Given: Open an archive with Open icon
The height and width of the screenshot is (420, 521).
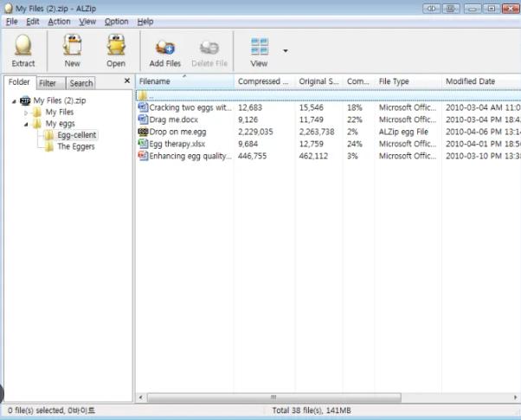Looking at the screenshot, I should point(116,45).
